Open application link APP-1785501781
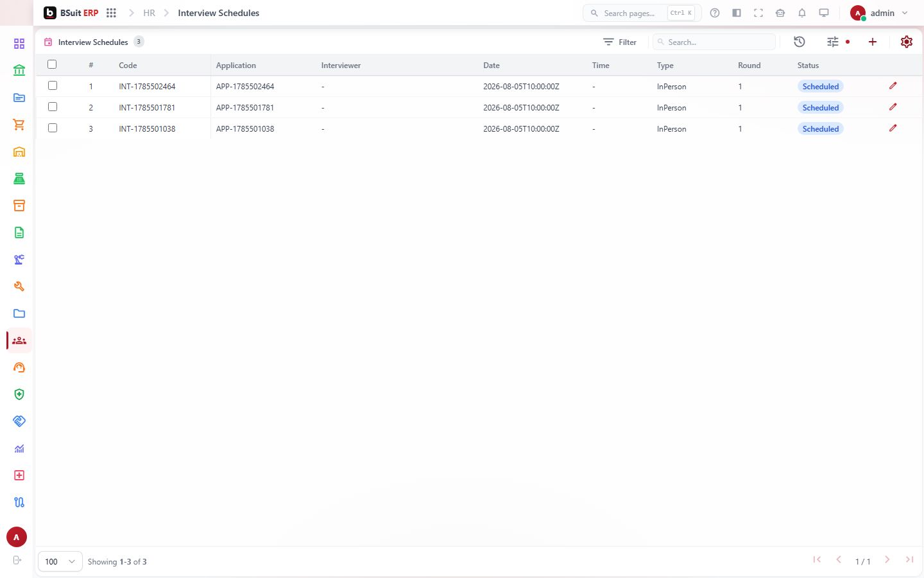This screenshot has height=578, width=924. (x=245, y=108)
